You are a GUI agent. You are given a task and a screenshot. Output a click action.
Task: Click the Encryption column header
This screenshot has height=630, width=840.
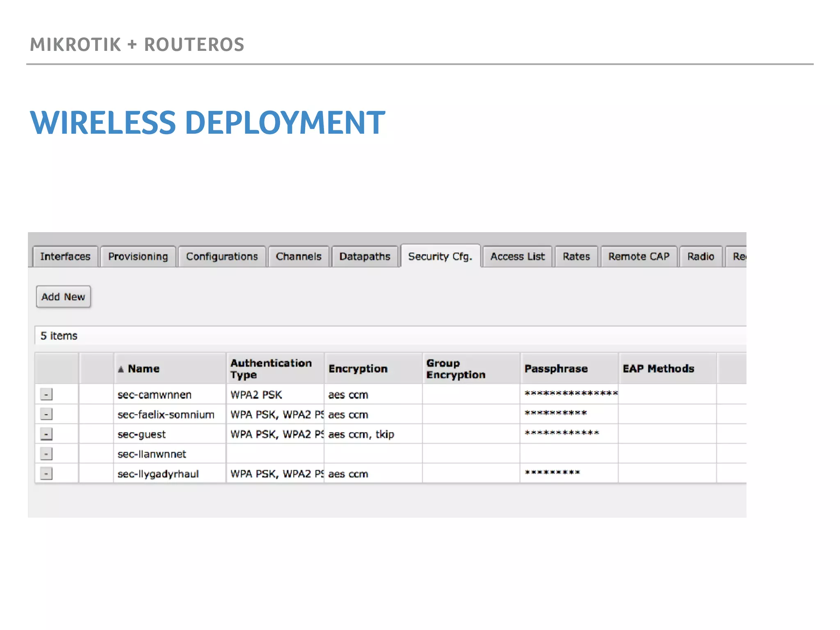[373, 368]
